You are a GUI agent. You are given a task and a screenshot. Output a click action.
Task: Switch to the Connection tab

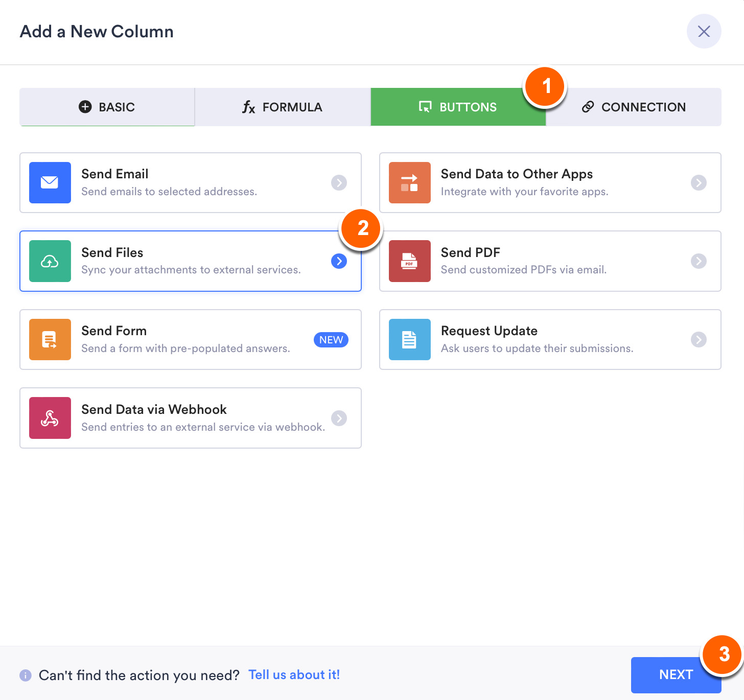point(634,107)
